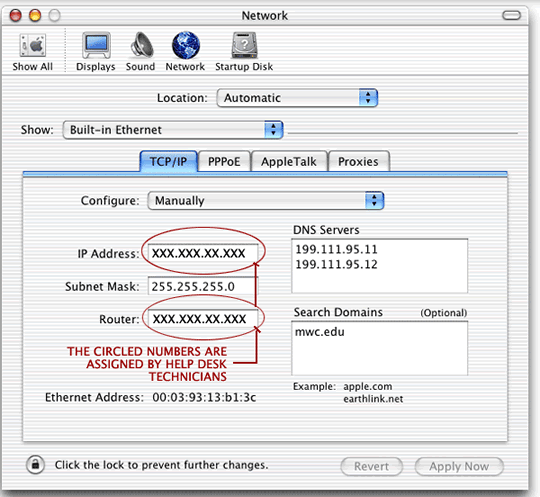Click the Ethernet Address value 00:03:93:13:b1:3c
The width and height of the screenshot is (540, 497).
click(x=204, y=397)
